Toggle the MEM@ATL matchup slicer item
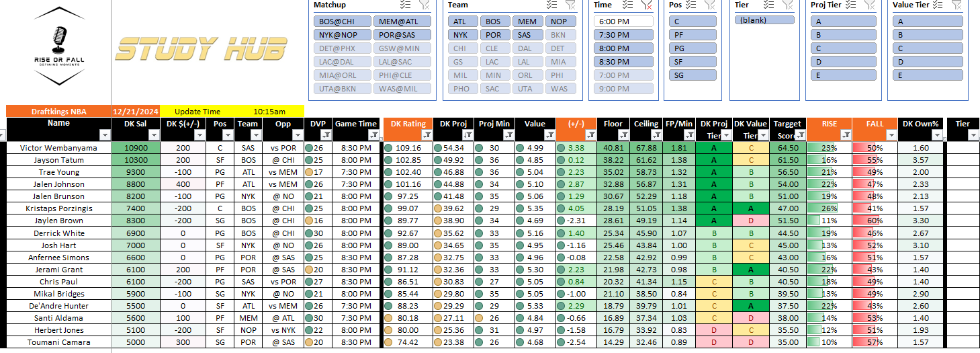The height and width of the screenshot is (353, 980). (x=401, y=22)
